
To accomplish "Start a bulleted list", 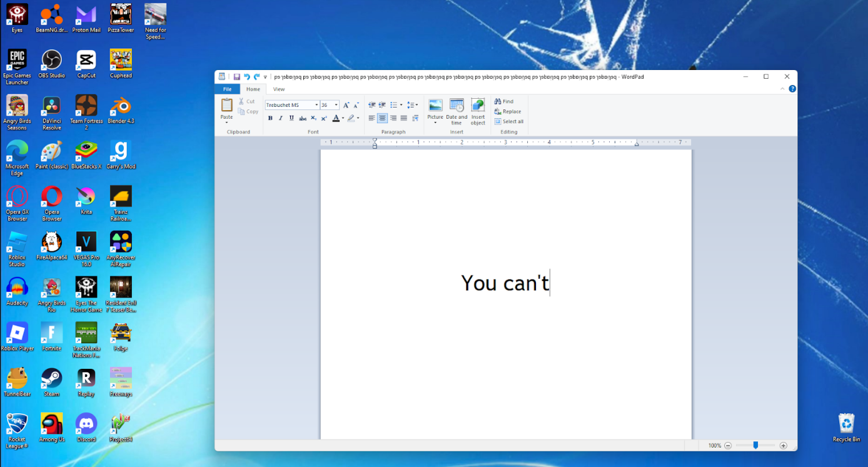I will [393, 105].
